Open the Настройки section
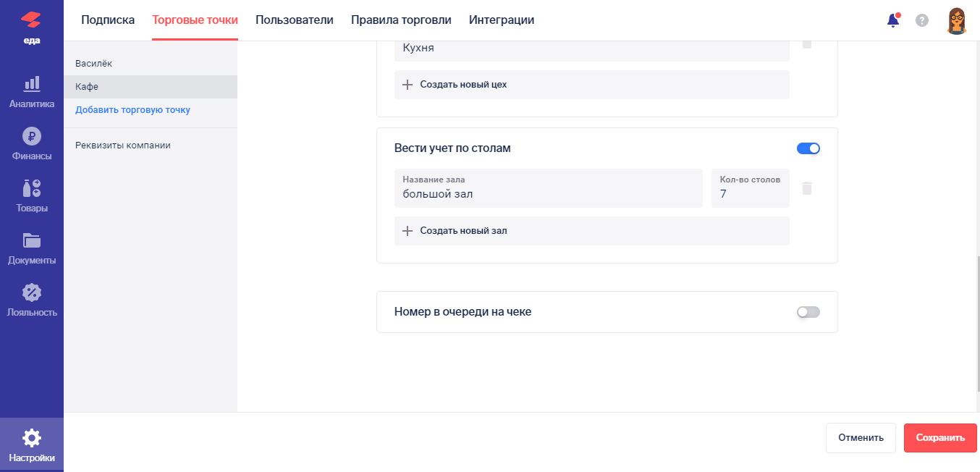Screen dimensions: 980x472 click(x=32, y=445)
